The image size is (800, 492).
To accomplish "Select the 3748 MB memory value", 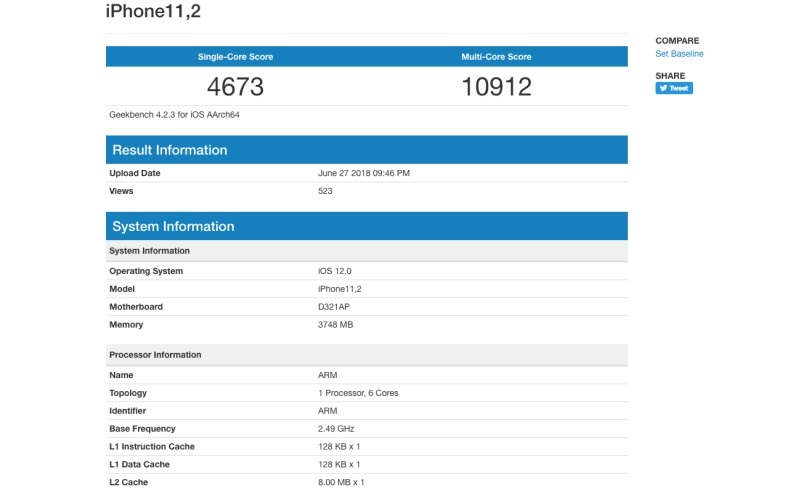I will (x=335, y=325).
